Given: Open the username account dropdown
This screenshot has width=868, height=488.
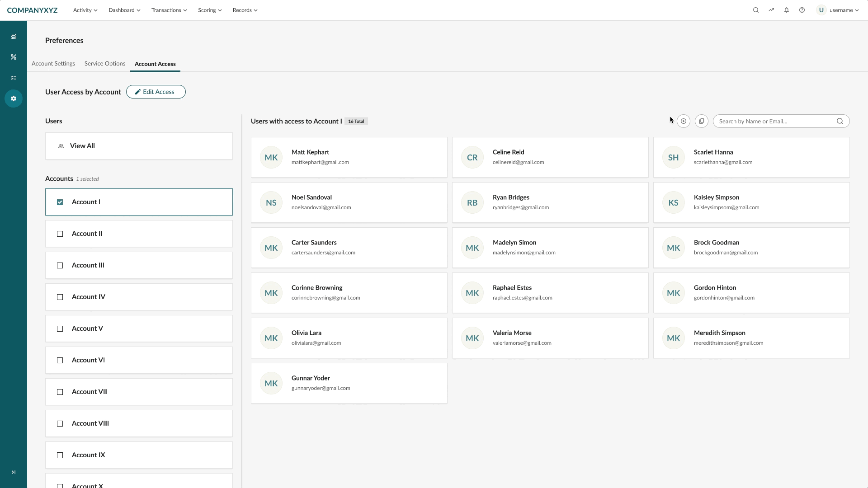Looking at the screenshot, I should click(841, 9).
